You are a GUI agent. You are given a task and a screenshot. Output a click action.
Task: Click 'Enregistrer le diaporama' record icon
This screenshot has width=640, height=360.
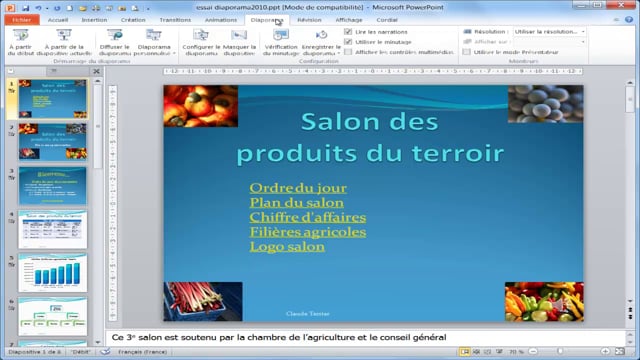tap(321, 36)
